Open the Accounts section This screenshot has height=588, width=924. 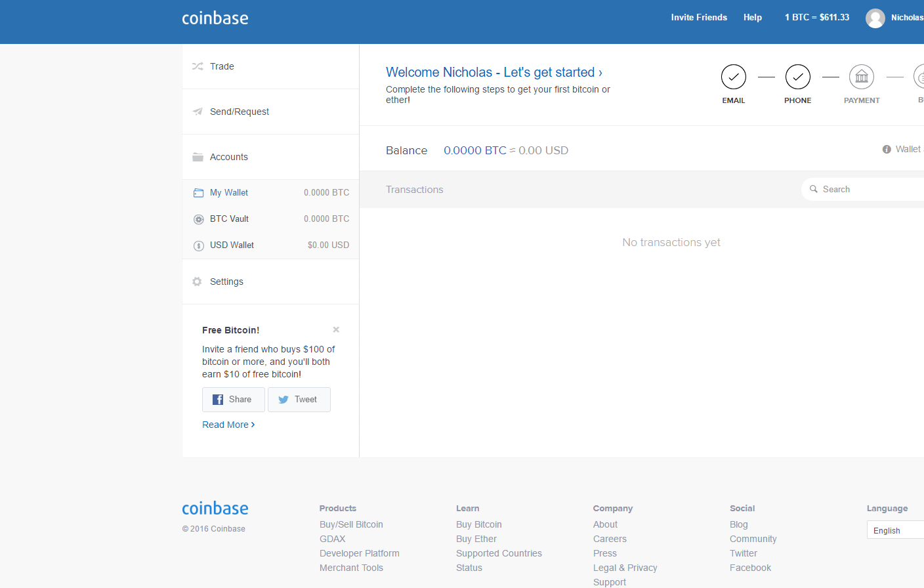pyautogui.click(x=270, y=157)
